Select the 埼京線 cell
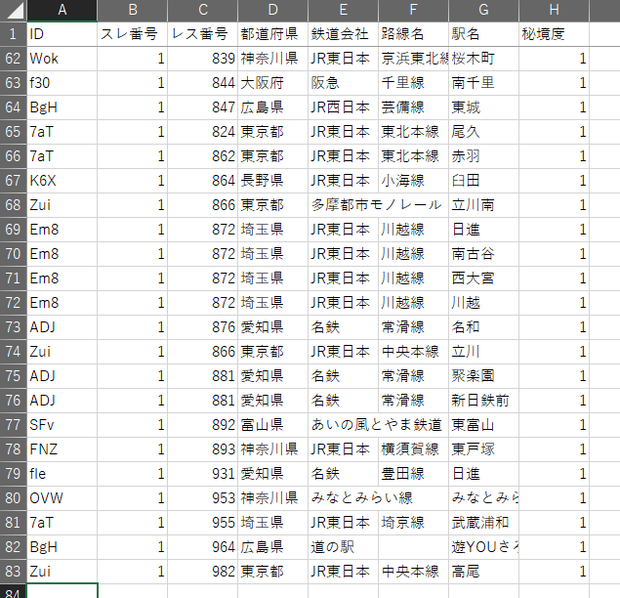Screen dimensions: 620x598 click(x=414, y=522)
